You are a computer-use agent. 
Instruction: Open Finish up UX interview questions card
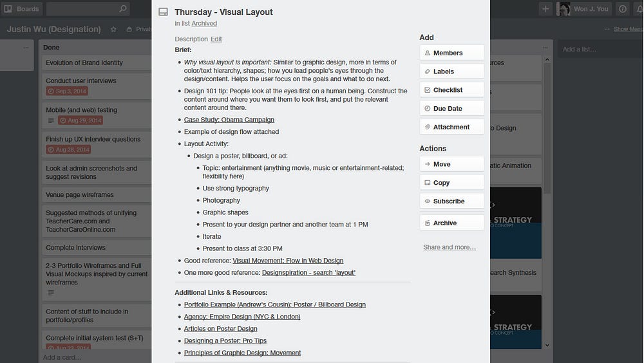(x=97, y=144)
